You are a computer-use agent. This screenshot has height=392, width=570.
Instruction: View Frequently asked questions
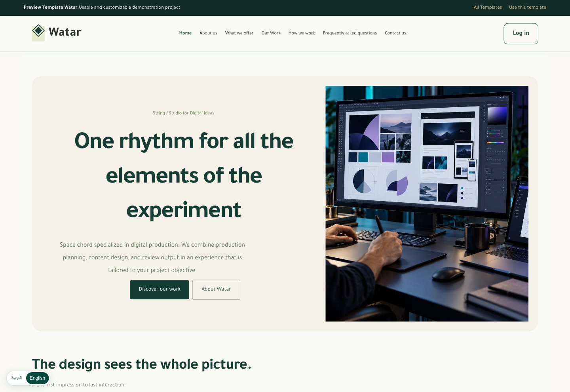pos(350,33)
